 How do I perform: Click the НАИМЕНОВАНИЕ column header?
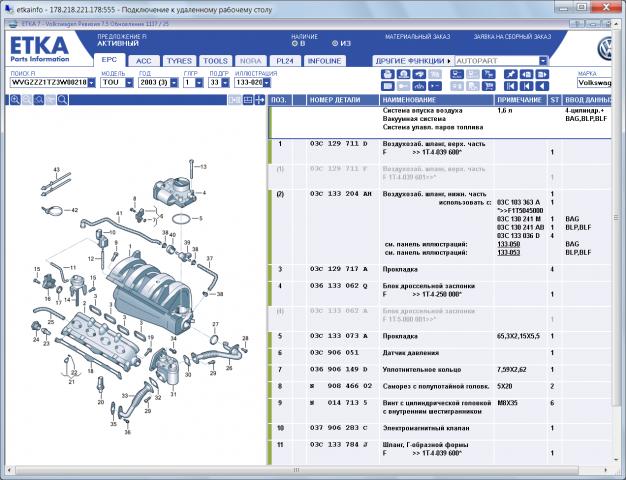(x=436, y=100)
